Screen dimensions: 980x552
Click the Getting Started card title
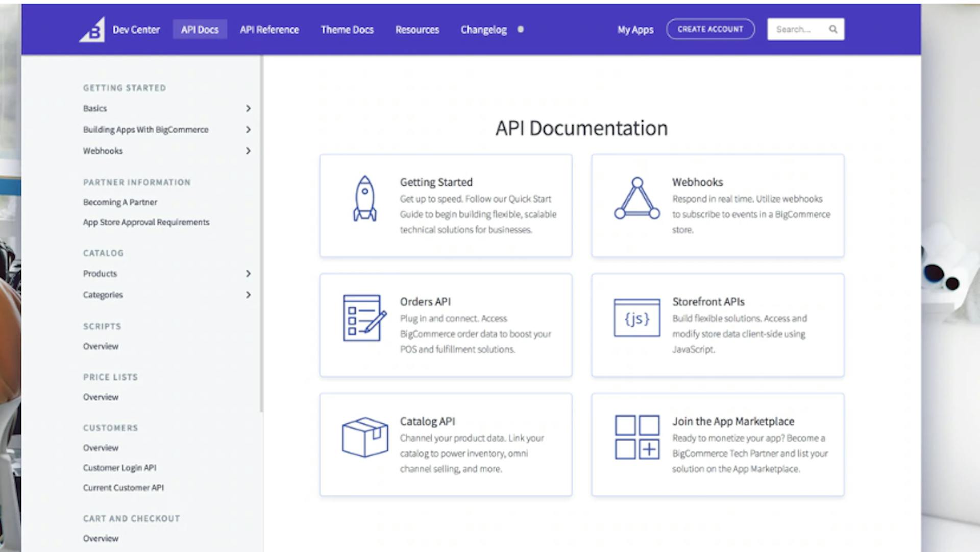click(x=436, y=182)
